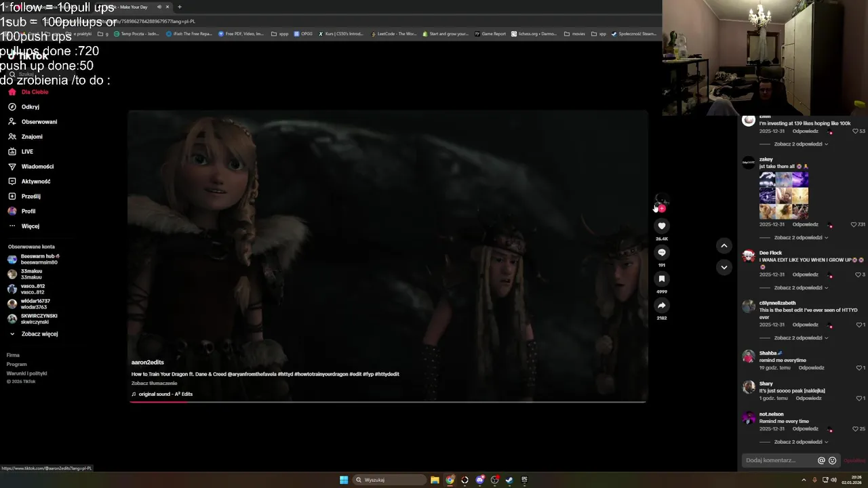Image resolution: width=868 pixels, height=488 pixels.
Task: Follow creator via red plus avatar
Action: [662, 209]
